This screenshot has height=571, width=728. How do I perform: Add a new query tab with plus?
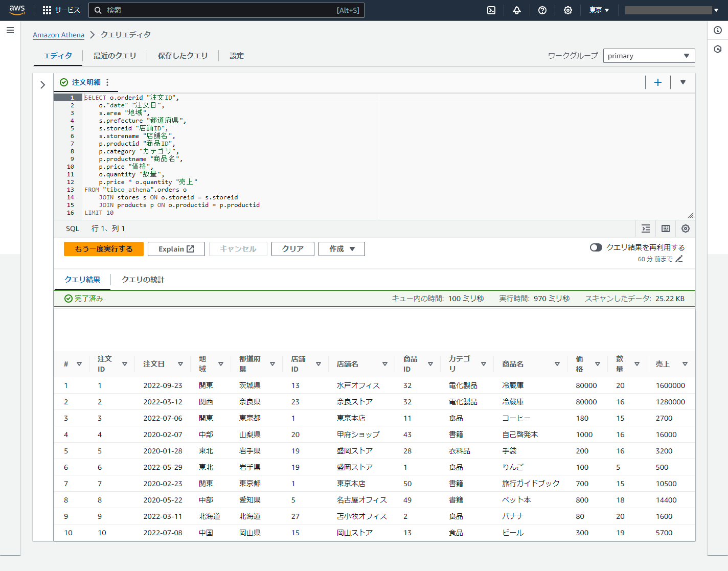coord(658,82)
